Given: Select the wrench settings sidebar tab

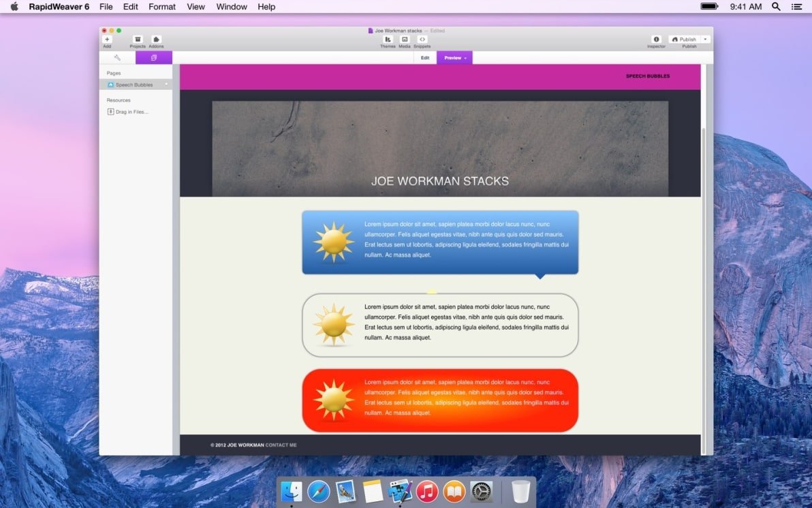Looking at the screenshot, I should pos(117,58).
